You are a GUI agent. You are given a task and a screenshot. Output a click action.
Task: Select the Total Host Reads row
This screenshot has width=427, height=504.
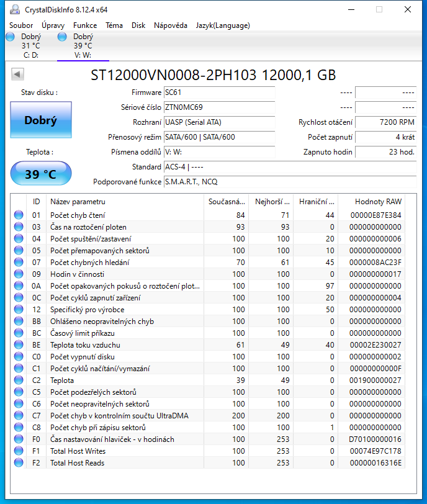(124, 463)
